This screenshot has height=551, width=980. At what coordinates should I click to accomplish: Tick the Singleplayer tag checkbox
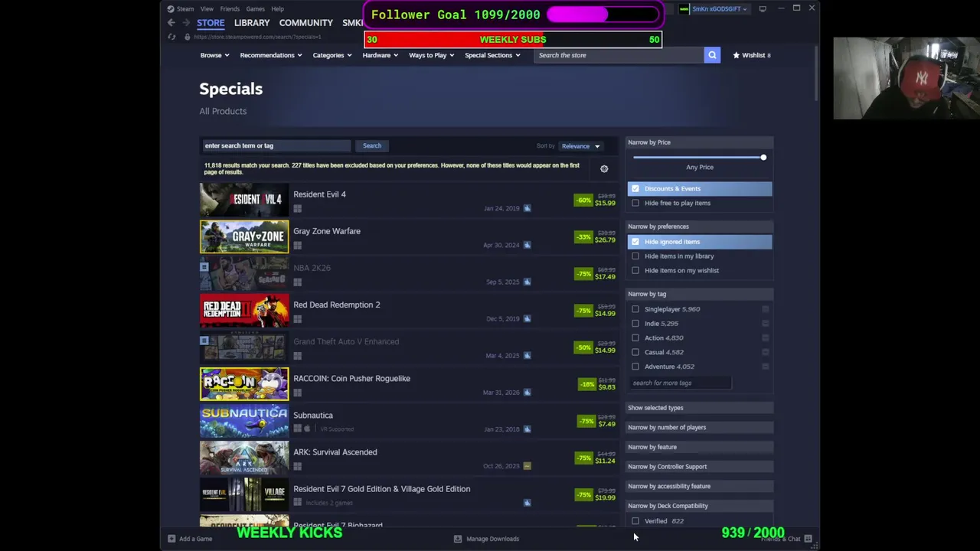tap(635, 309)
